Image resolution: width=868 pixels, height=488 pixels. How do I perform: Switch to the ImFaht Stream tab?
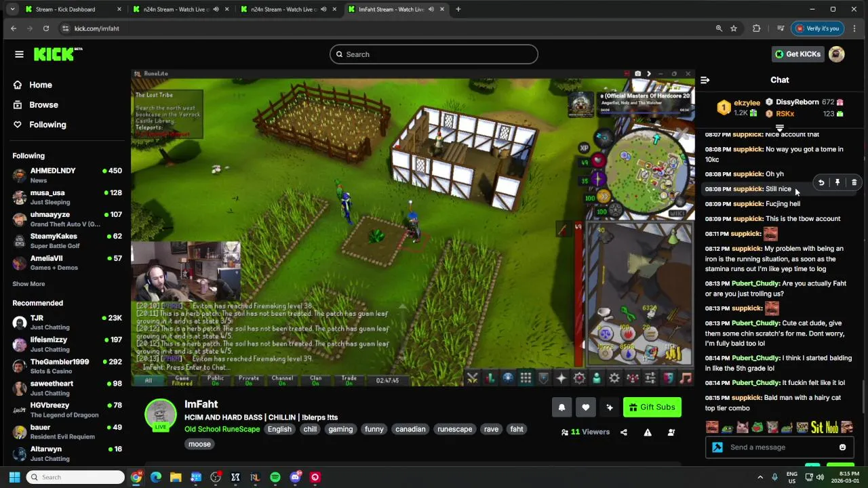point(397,9)
